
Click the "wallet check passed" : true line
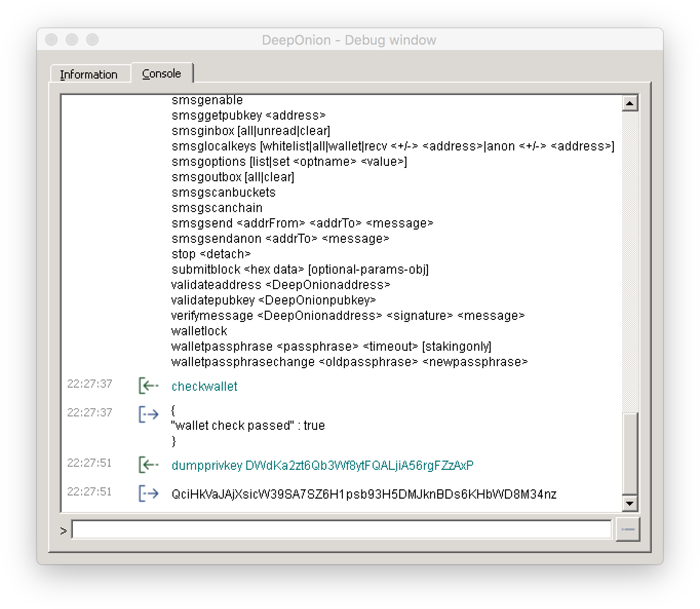(248, 425)
